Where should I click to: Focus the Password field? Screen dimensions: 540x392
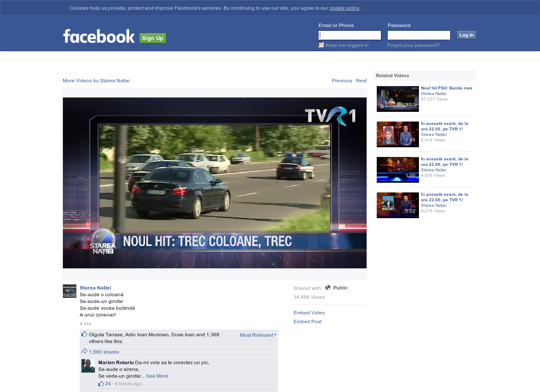click(x=419, y=35)
